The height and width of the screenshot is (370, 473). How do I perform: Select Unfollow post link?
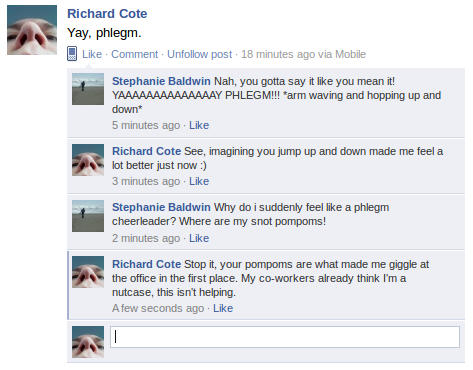tap(199, 54)
